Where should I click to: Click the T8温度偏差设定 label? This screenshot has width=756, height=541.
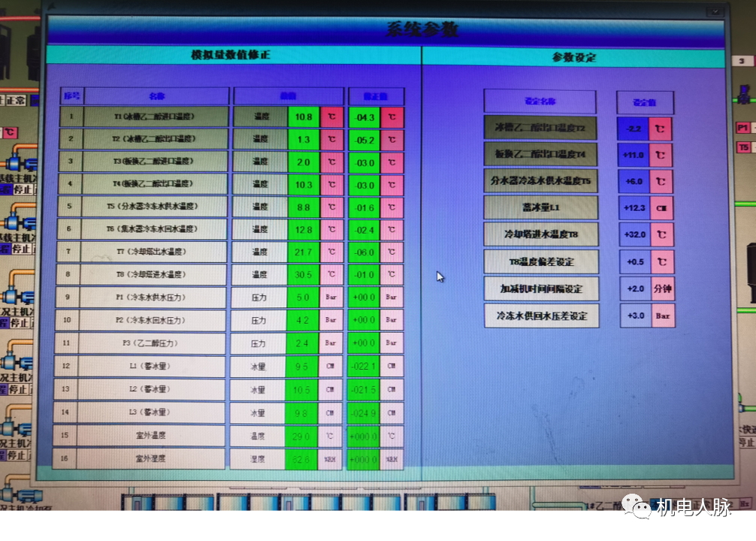(x=541, y=261)
